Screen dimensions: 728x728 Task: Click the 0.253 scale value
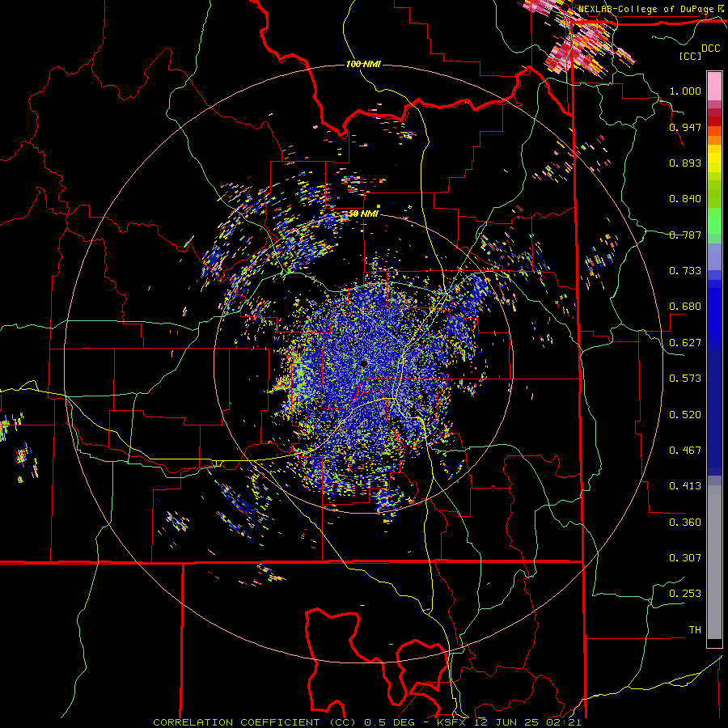pyautogui.click(x=685, y=594)
